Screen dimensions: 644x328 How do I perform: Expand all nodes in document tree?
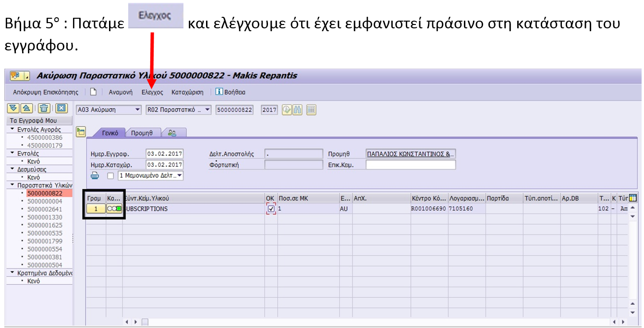point(13,109)
